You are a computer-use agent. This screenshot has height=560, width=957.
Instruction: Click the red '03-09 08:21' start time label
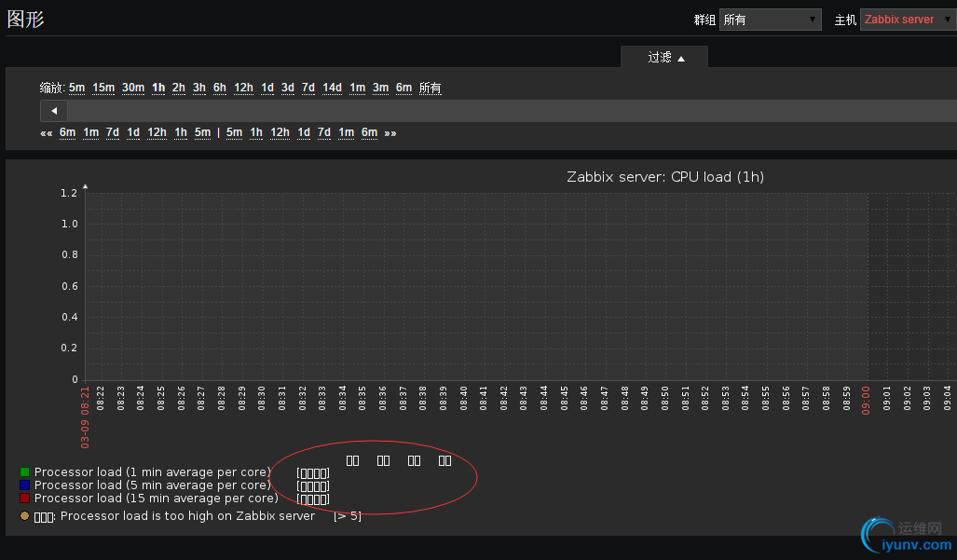85,417
